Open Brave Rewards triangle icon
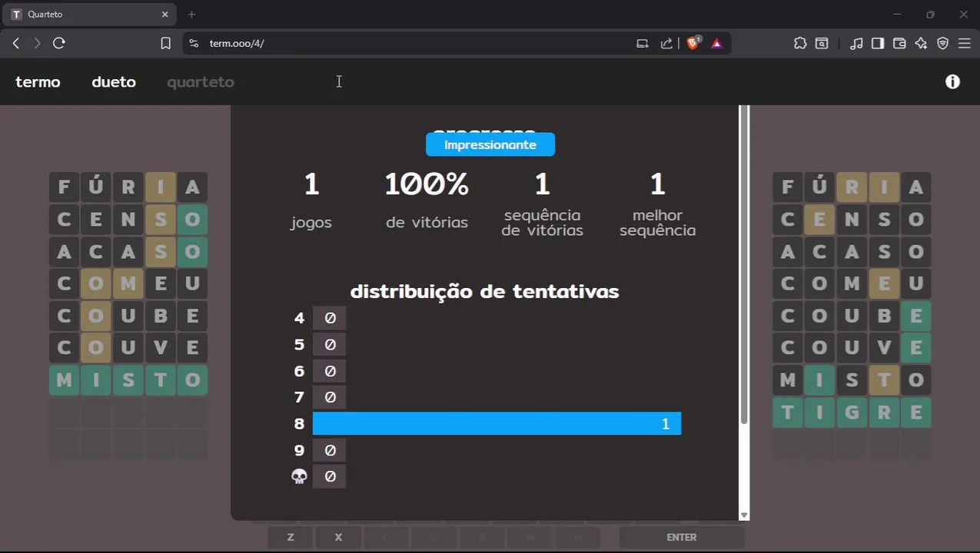 [717, 44]
